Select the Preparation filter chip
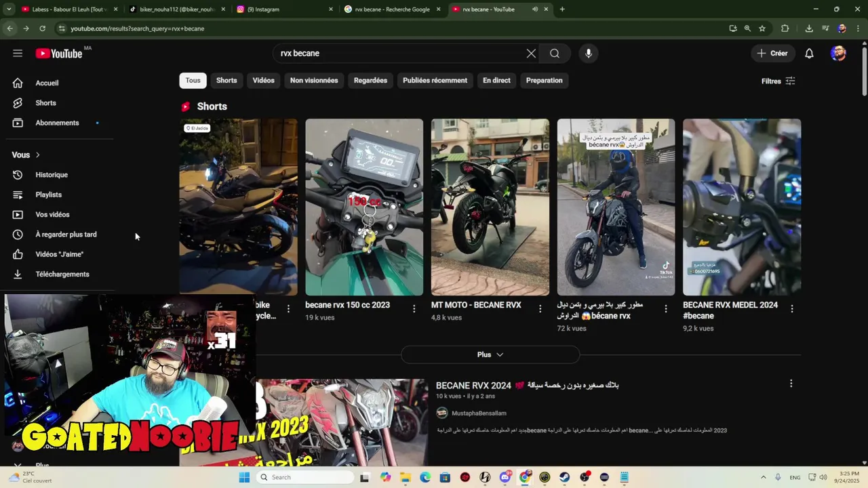 (545, 80)
